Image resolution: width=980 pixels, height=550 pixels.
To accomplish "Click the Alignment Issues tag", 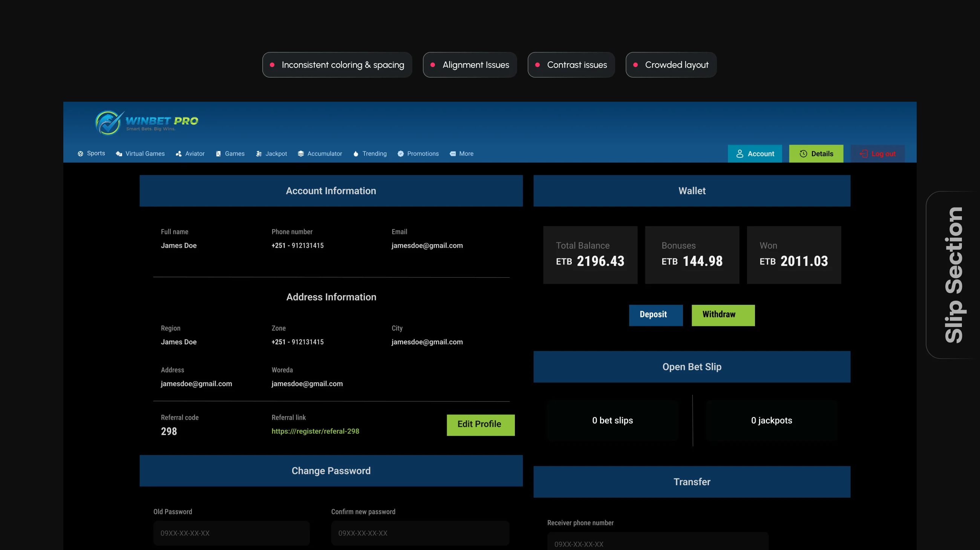I will click(x=470, y=65).
